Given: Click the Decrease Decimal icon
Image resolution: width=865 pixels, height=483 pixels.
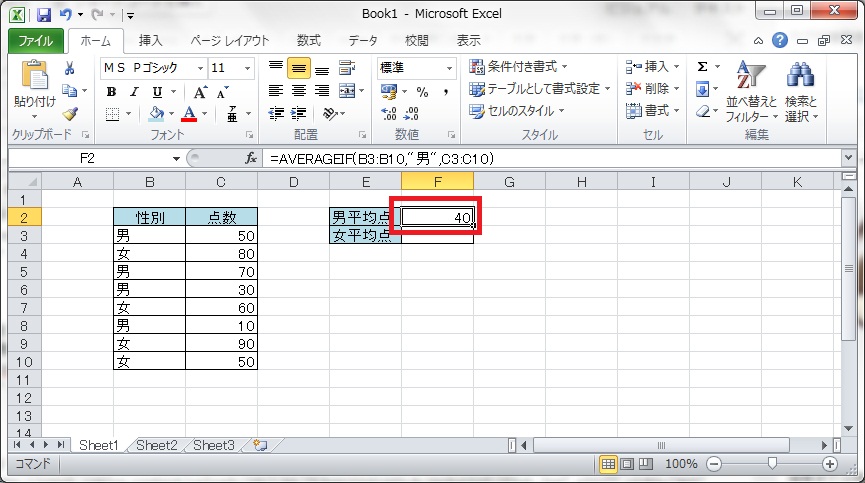Looking at the screenshot, I should click(412, 114).
